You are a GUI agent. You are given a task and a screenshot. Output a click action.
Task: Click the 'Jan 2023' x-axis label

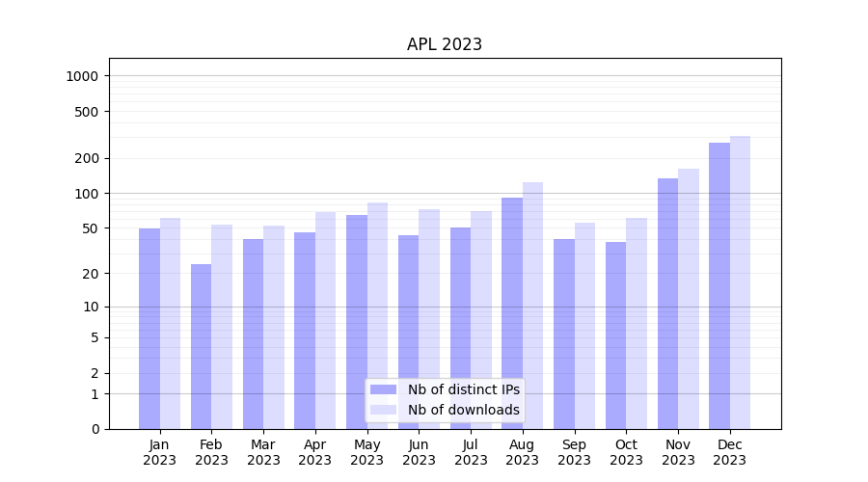click(x=160, y=452)
